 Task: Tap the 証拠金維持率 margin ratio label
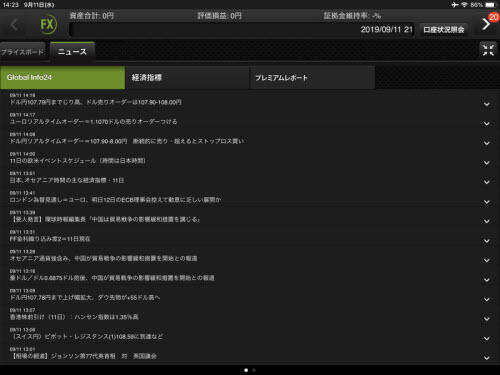[x=352, y=16]
